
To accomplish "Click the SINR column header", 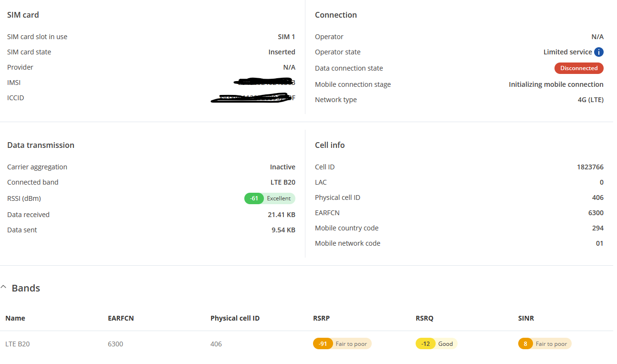I will (526, 318).
